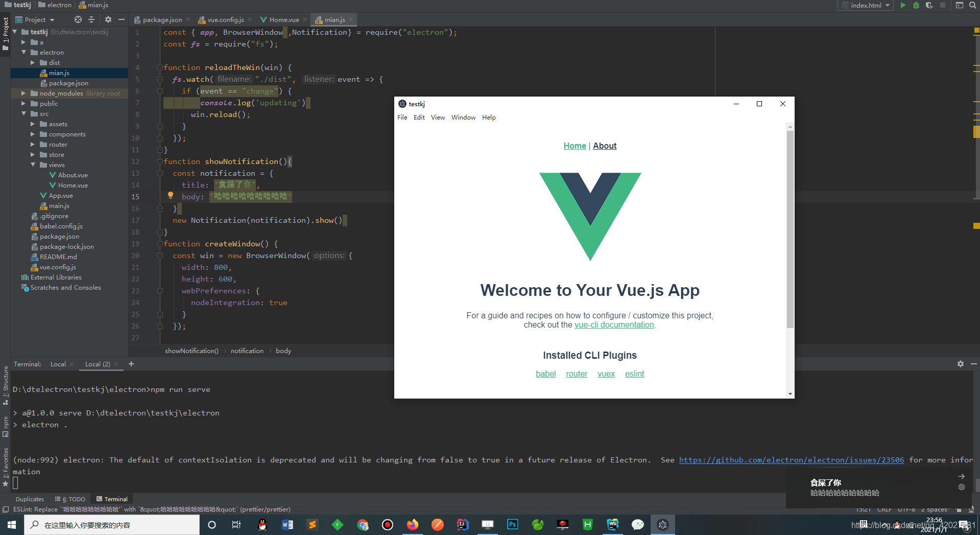Add a new terminal session with plus
980x535 pixels.
pos(131,364)
